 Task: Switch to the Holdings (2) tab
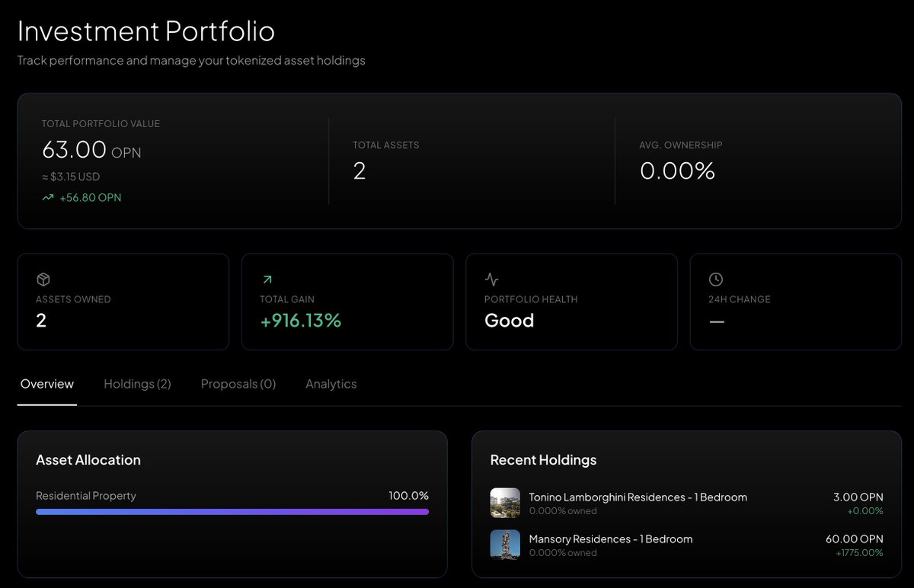coord(137,384)
